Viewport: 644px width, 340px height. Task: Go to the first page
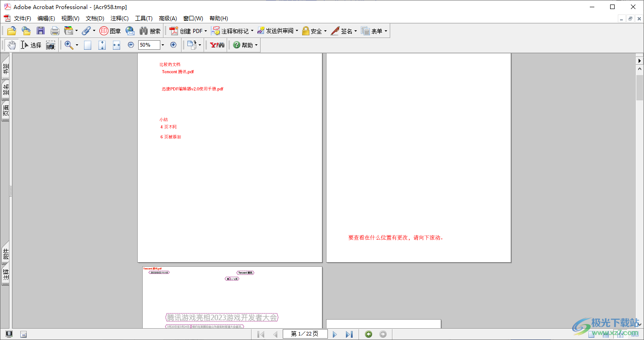point(261,334)
